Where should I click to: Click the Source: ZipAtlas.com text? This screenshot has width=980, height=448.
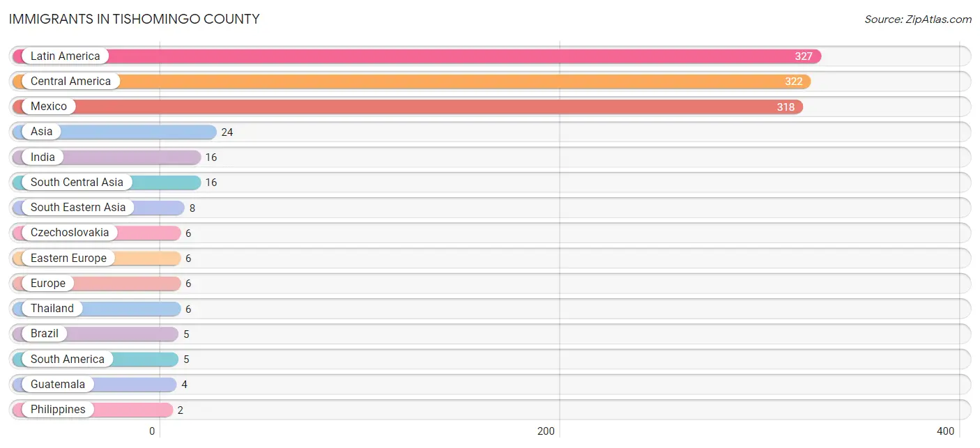pyautogui.click(x=918, y=20)
